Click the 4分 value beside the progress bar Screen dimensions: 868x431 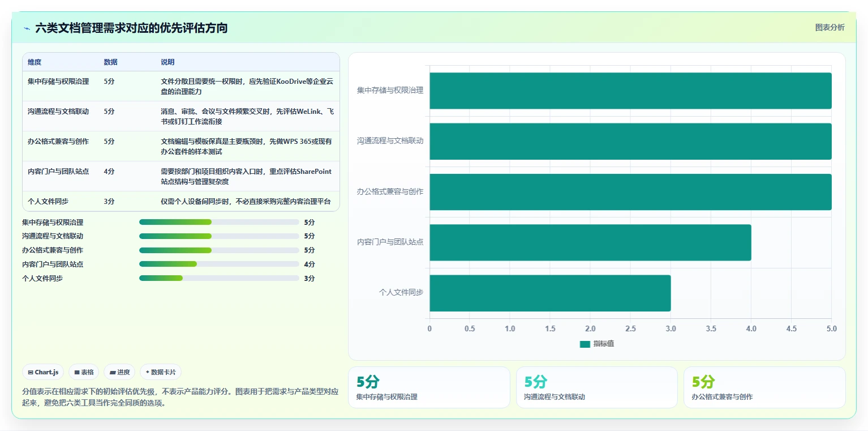310,264
